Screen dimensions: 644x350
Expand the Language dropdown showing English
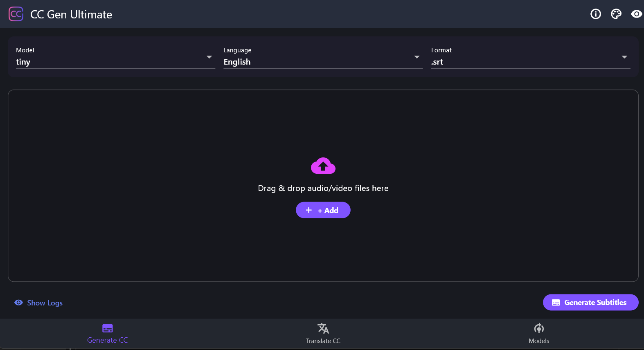323,57
